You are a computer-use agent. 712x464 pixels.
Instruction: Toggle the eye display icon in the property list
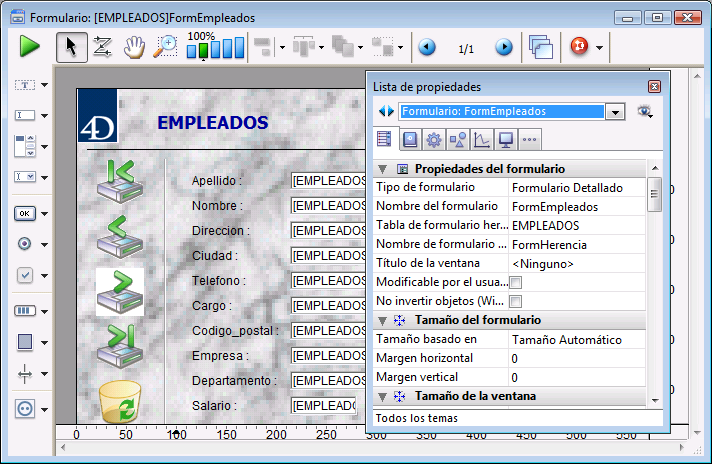[x=644, y=111]
